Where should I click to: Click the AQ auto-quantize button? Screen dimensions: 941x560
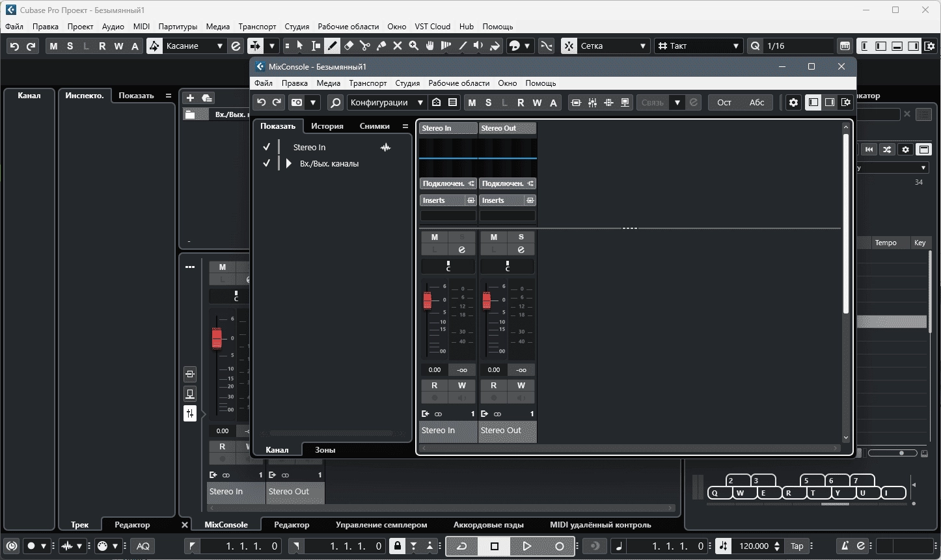[143, 546]
